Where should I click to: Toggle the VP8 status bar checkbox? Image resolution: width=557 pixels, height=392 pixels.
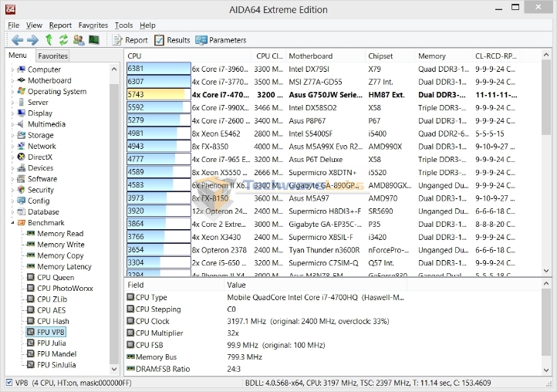point(9,383)
